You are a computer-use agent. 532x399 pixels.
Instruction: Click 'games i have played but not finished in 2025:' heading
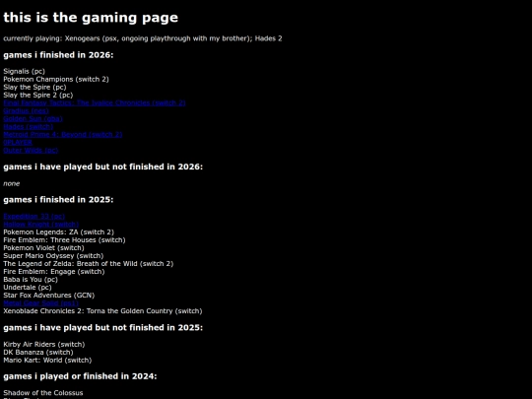[102, 328]
